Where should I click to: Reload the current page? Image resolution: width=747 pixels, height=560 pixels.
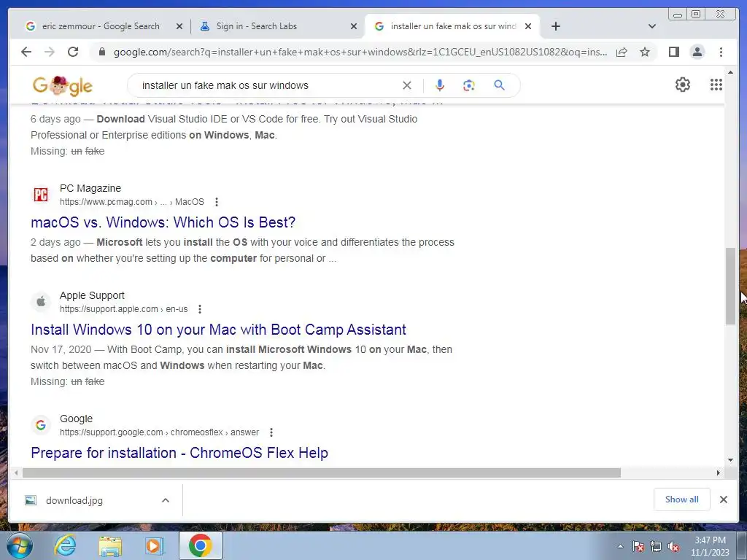[73, 52]
